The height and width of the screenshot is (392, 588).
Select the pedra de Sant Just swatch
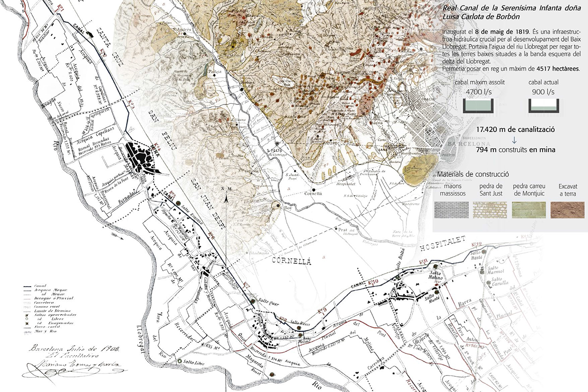(491, 210)
